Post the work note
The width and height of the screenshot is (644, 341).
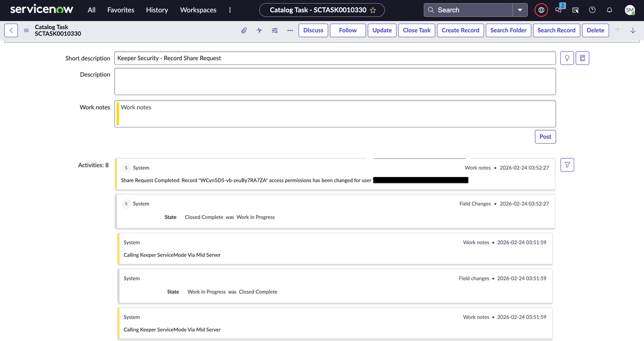pyautogui.click(x=545, y=137)
